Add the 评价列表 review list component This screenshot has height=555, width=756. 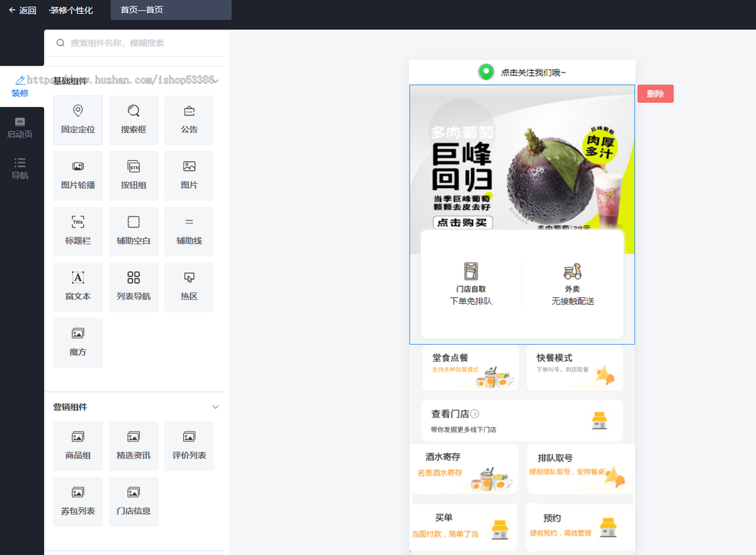click(189, 446)
